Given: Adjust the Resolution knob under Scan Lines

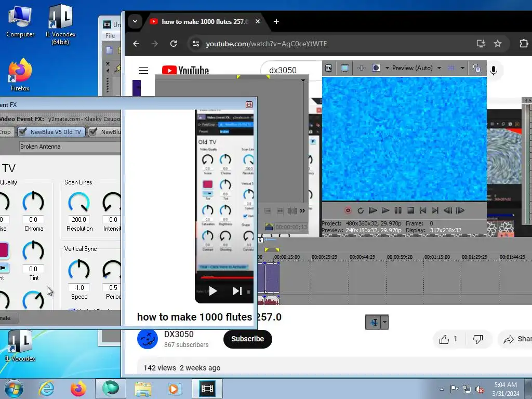Looking at the screenshot, I should click(79, 202).
